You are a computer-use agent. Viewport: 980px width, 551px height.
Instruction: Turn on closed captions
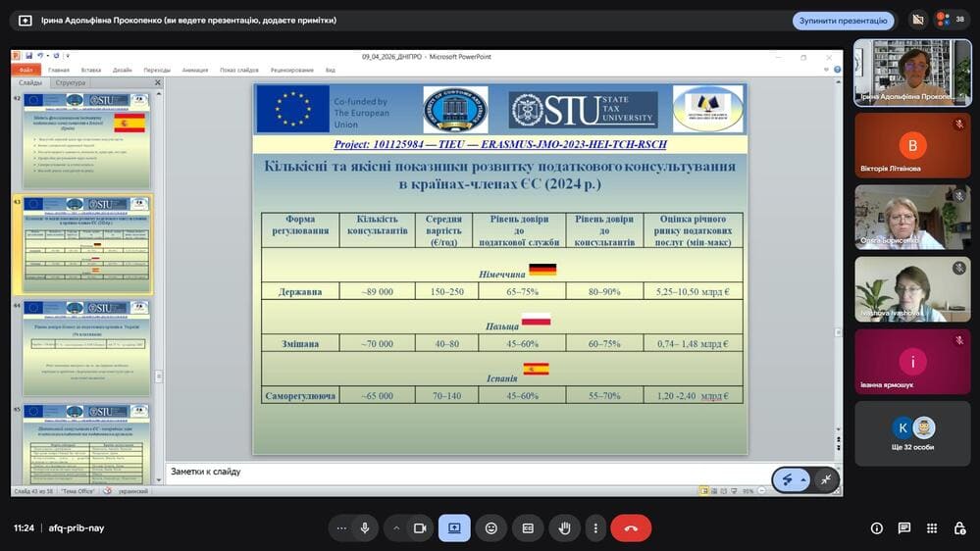tap(528, 527)
